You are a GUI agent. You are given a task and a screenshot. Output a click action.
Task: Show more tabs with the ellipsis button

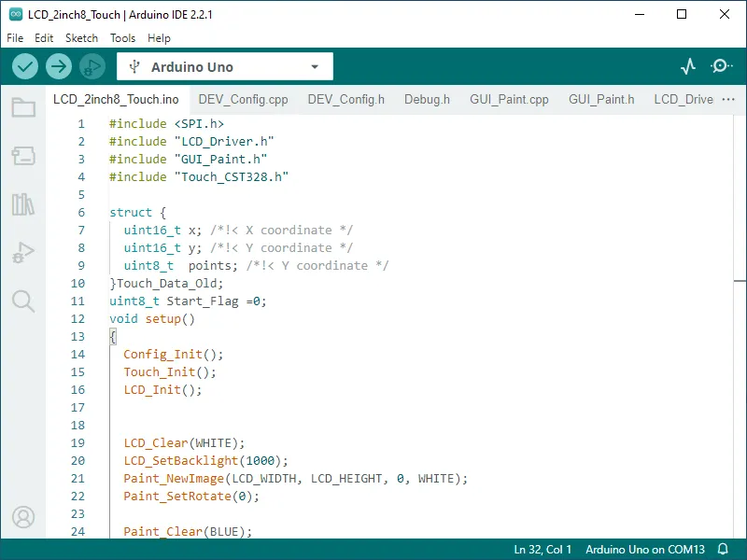(728, 100)
